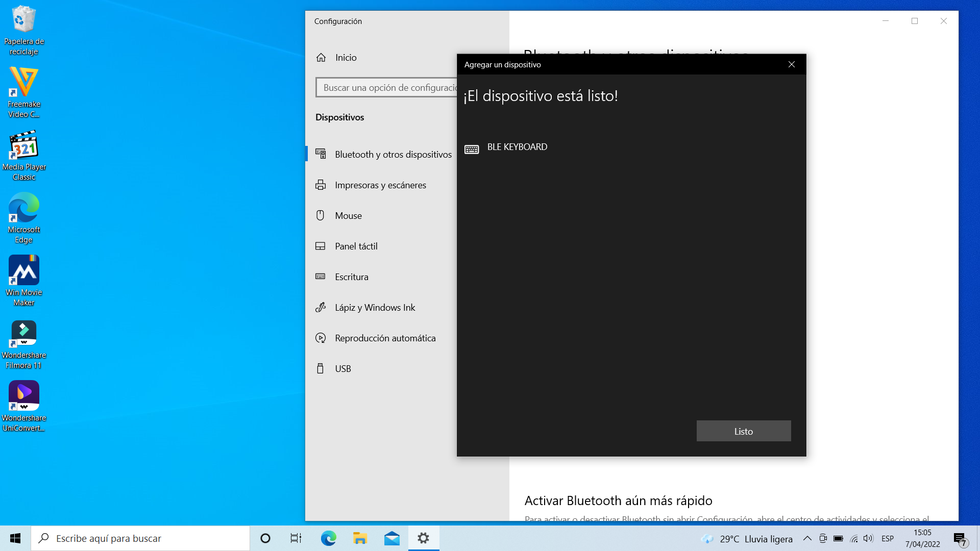Open the Windows Start menu
The image size is (980, 551).
click(x=15, y=538)
